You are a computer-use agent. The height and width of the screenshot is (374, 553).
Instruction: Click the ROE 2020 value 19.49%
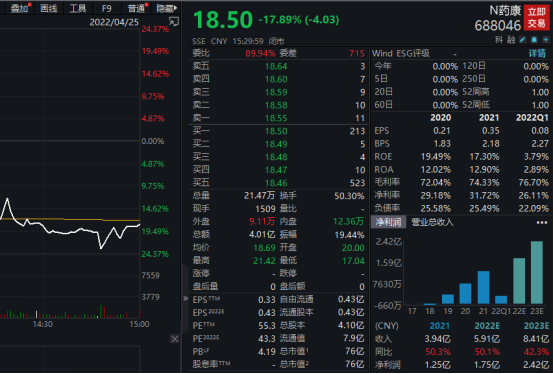tap(436, 157)
